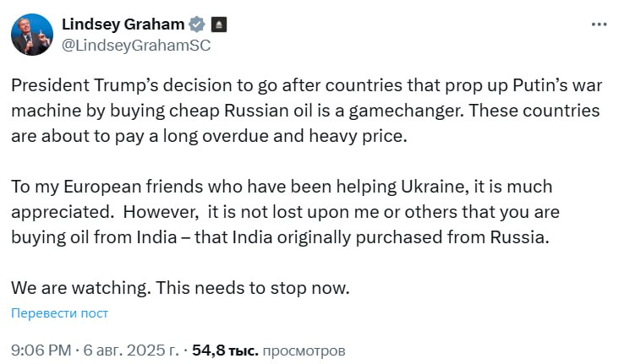
Task: Click the просмотров views label
Action: coord(304,349)
